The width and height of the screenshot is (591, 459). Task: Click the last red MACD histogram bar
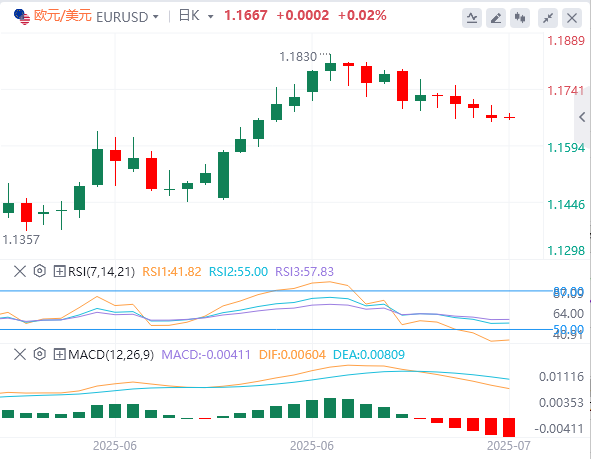509,427
